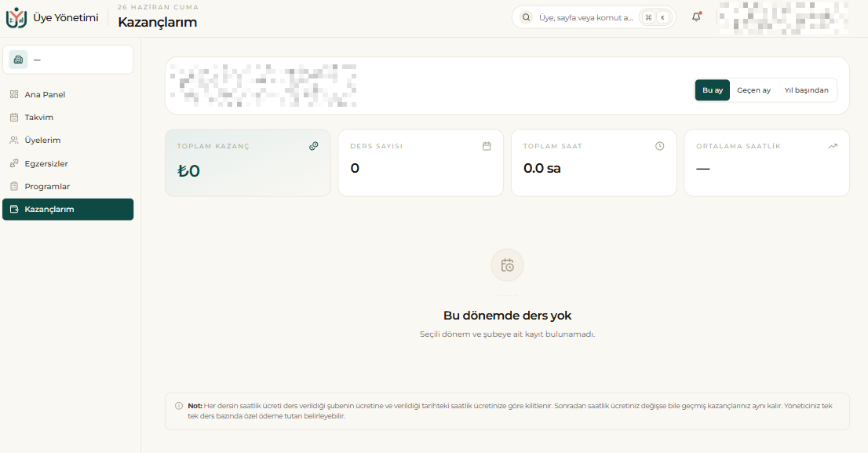Click the command key shortcut badge
Viewport: 868px width, 453px height.
point(648,17)
